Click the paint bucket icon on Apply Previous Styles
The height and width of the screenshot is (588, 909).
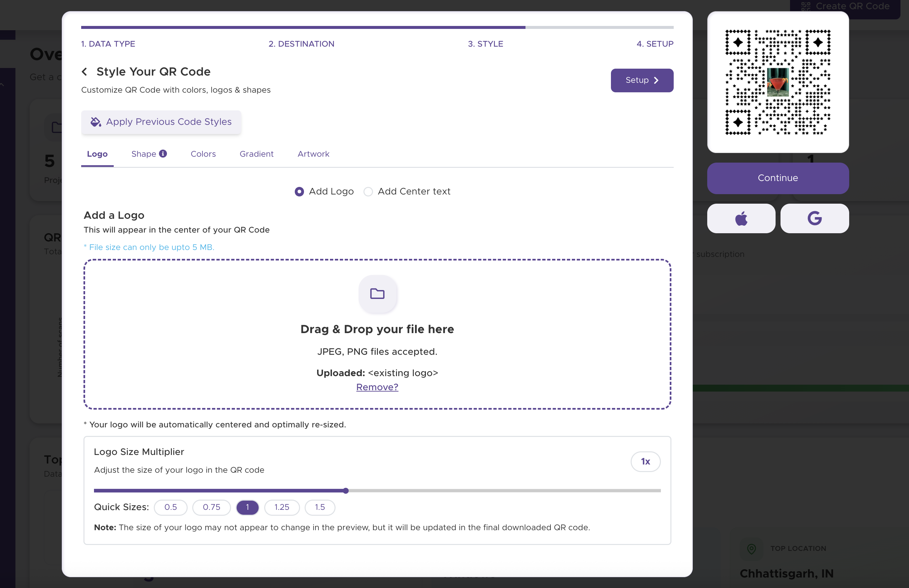tap(96, 122)
